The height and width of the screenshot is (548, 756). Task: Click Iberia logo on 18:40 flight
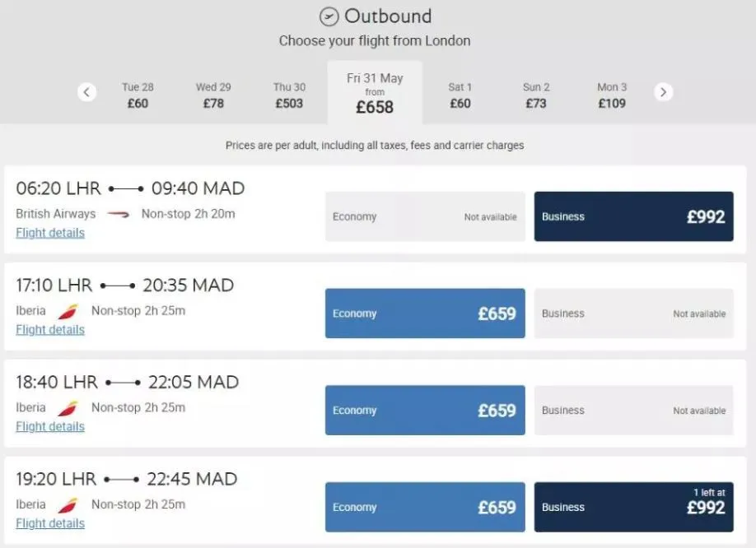tap(68, 408)
